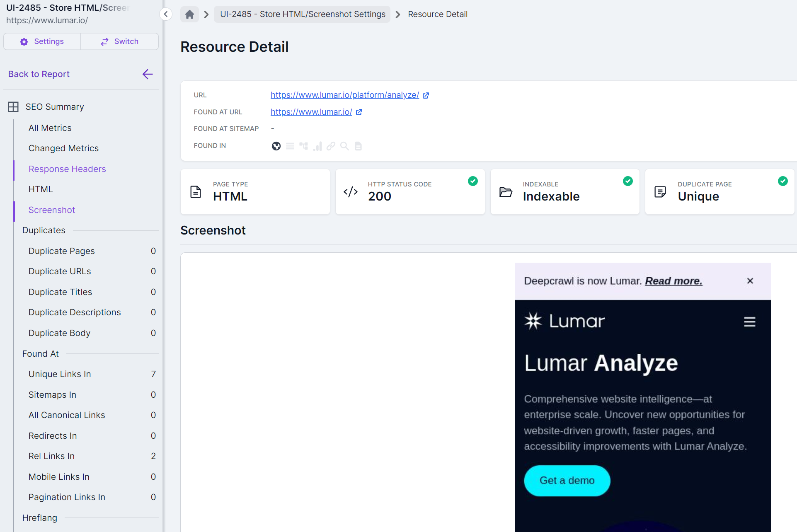Click green checkmark on Indexable card
The width and height of the screenshot is (797, 532).
click(628, 181)
